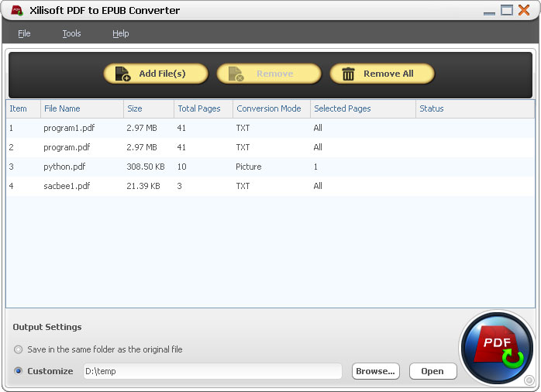Click the Conversion Mode column header
This screenshot has width=541, height=392.
[270, 108]
